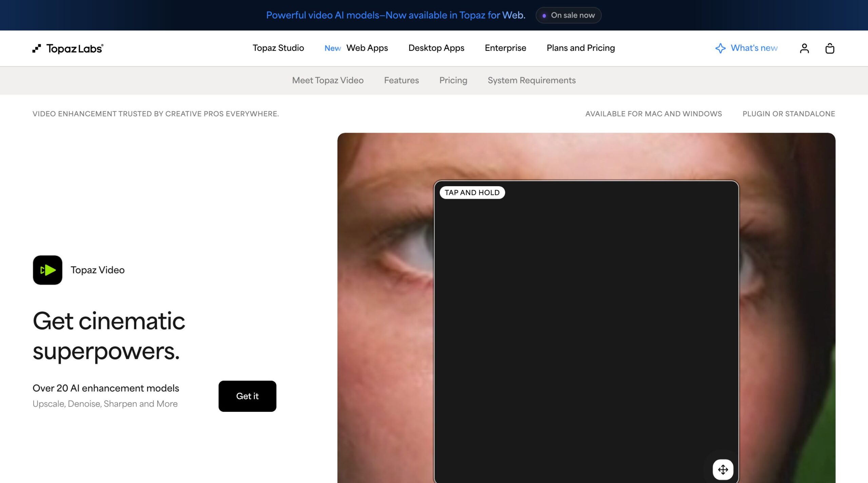
Task: Open the shopping bag cart icon
Action: pos(830,49)
